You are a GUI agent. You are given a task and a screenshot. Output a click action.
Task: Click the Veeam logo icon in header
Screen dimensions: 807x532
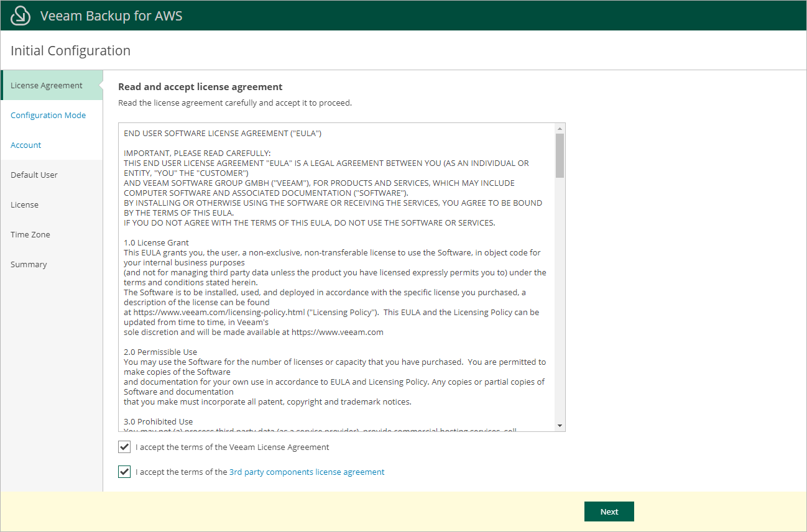click(x=21, y=16)
